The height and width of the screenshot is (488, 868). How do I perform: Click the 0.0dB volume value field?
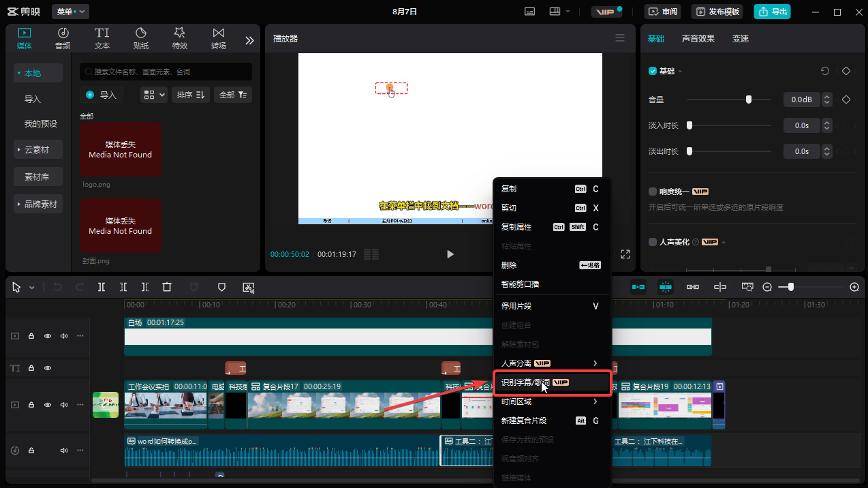click(x=802, y=100)
